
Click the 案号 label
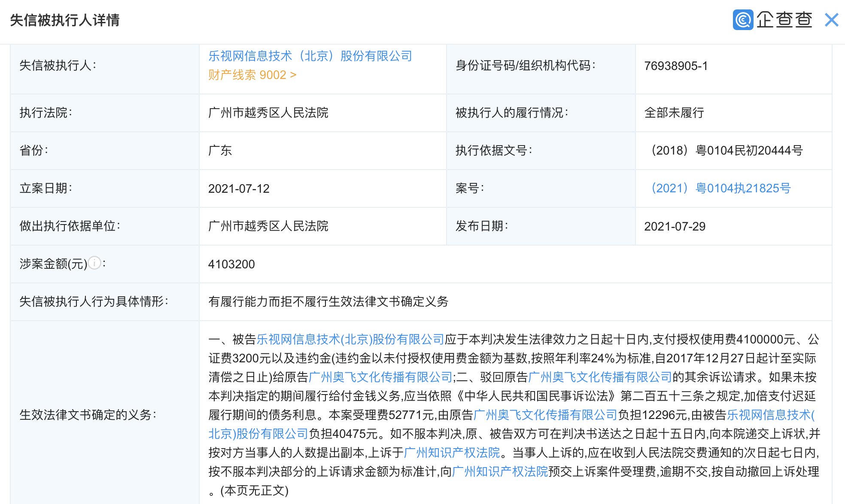[470, 188]
